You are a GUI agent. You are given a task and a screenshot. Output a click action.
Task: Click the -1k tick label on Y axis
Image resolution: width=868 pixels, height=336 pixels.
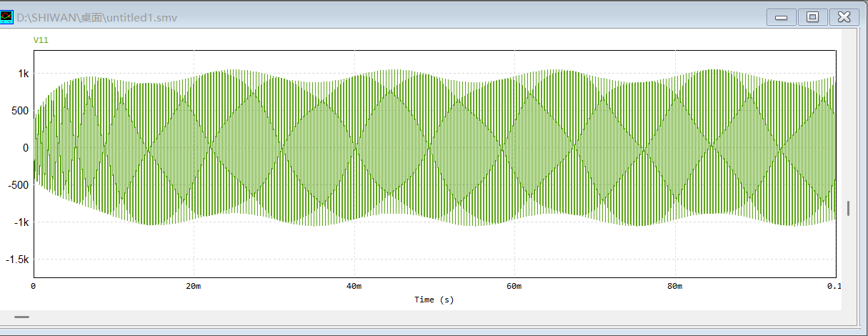coord(20,222)
